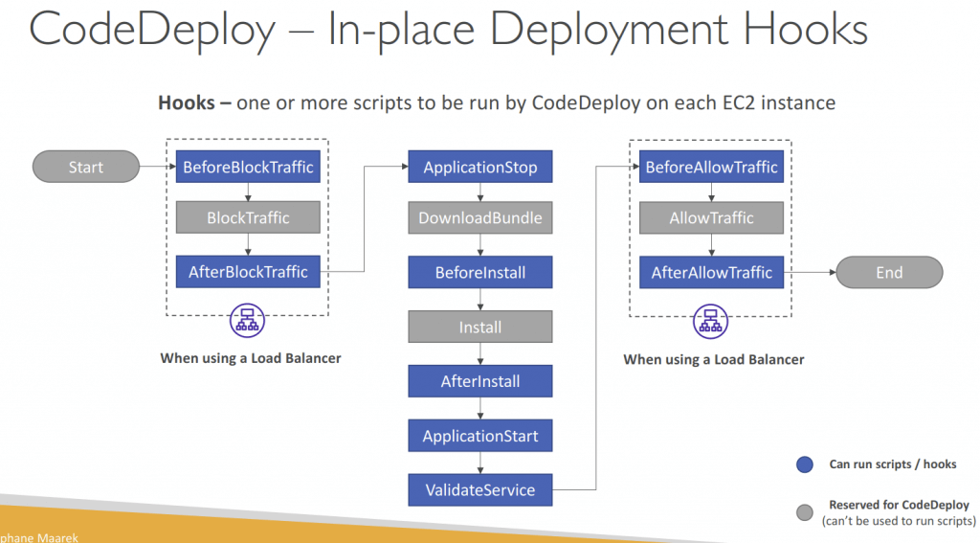
Task: Click the slide title 'CodeDeploy – In-place Deployment Hooks'
Action: coord(448,30)
